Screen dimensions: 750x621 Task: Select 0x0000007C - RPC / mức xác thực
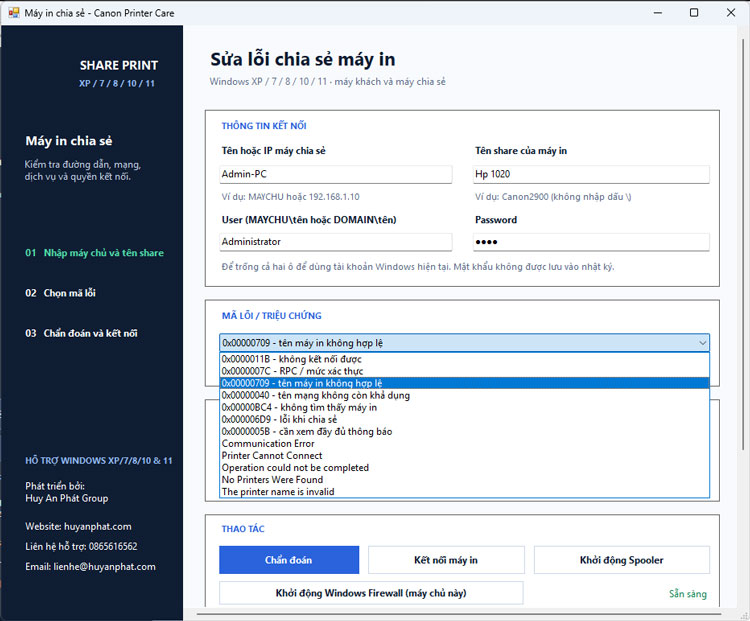tap(464, 371)
